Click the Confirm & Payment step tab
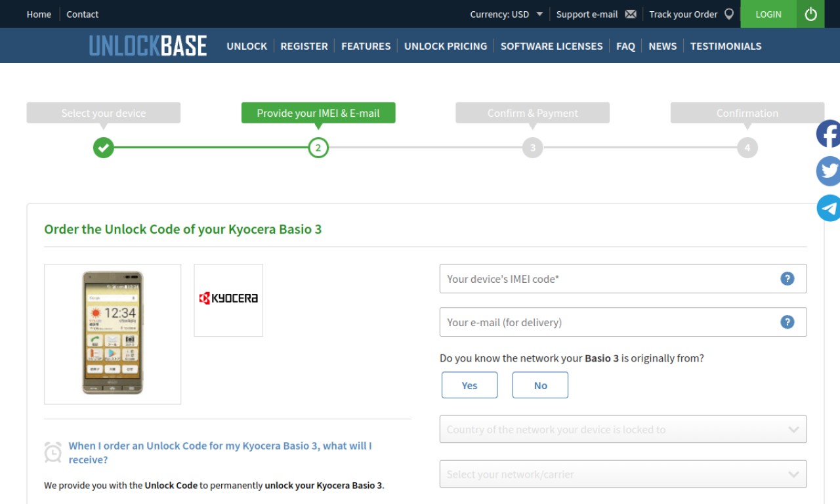The height and width of the screenshot is (504, 840). [x=533, y=113]
